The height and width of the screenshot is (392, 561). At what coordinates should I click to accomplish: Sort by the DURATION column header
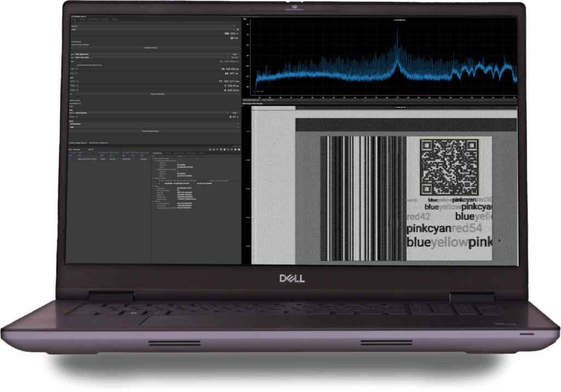click(104, 153)
